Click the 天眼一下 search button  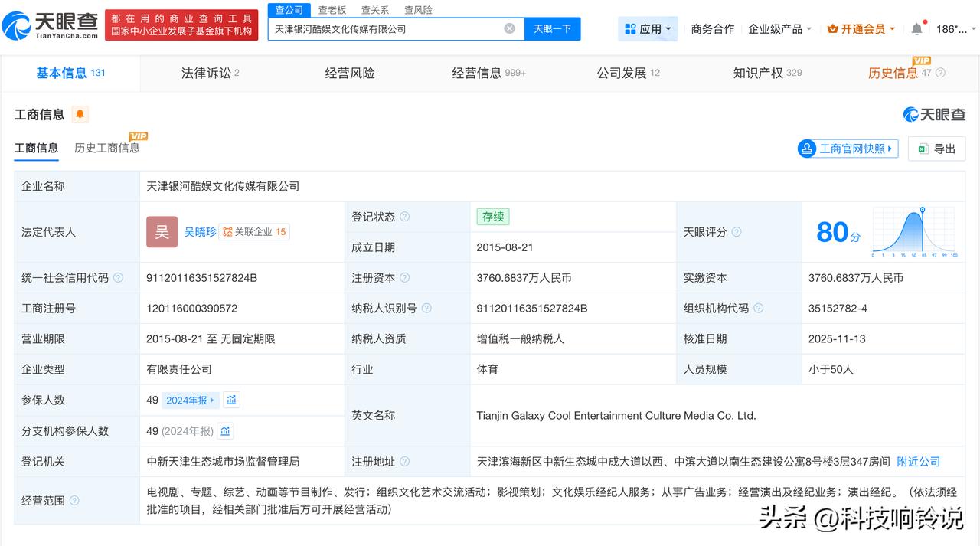pyautogui.click(x=553, y=29)
